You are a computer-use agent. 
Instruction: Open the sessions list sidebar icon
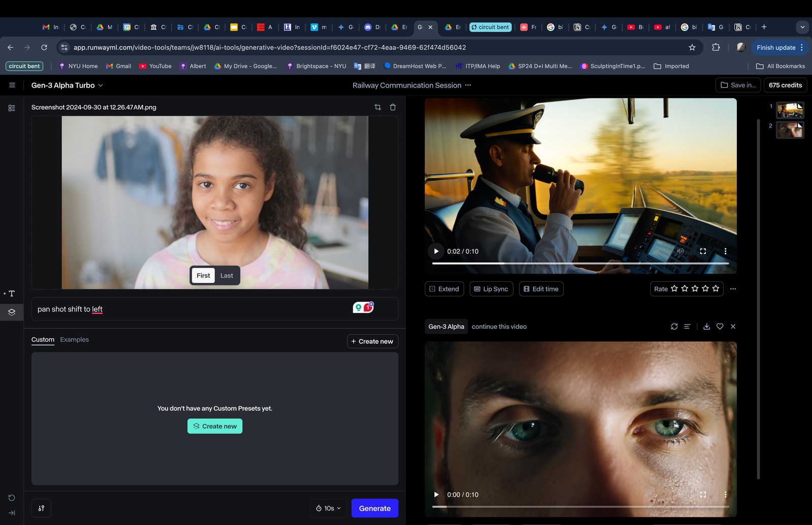coord(12,108)
